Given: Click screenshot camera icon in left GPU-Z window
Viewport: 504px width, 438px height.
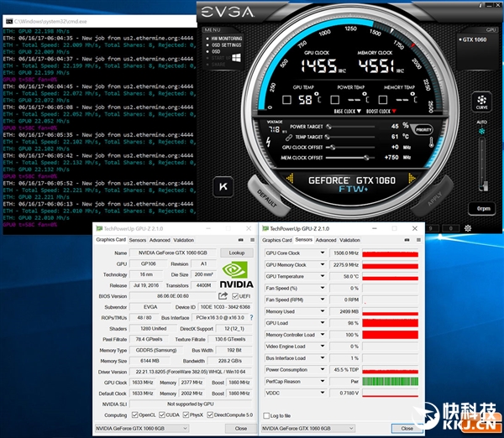Looking at the screenshot, I should (x=240, y=240).
